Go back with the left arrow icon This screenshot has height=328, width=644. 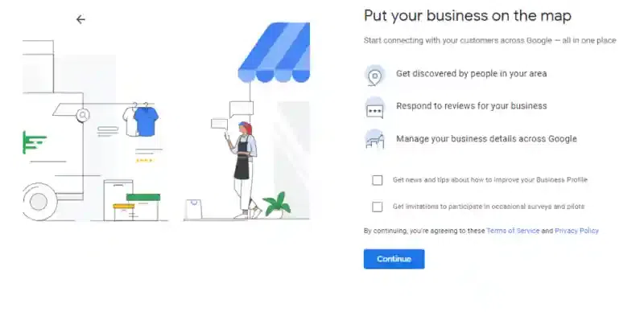point(80,19)
